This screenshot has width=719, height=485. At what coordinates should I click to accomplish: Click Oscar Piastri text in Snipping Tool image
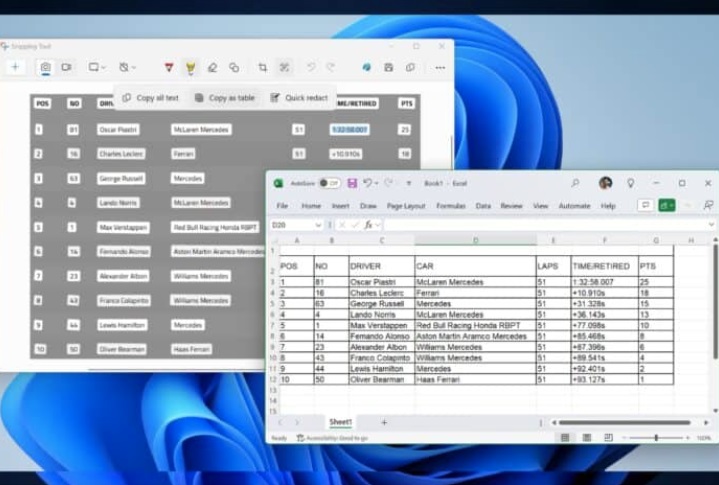click(x=118, y=130)
